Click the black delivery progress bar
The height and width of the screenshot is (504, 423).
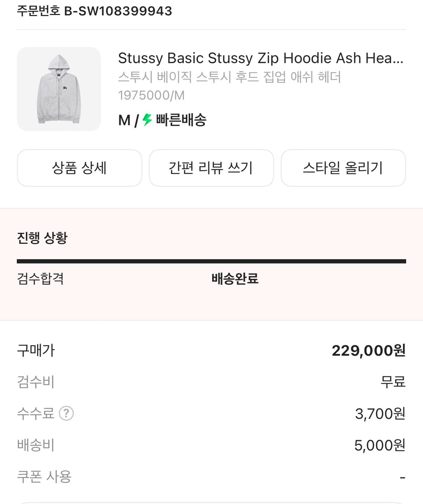tap(211, 261)
